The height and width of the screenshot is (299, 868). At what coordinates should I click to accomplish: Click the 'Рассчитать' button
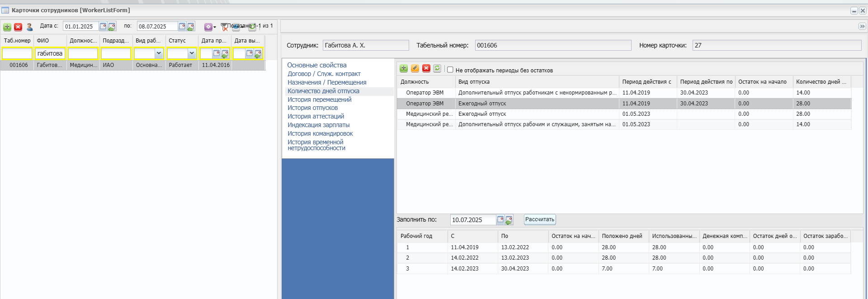(x=540, y=219)
